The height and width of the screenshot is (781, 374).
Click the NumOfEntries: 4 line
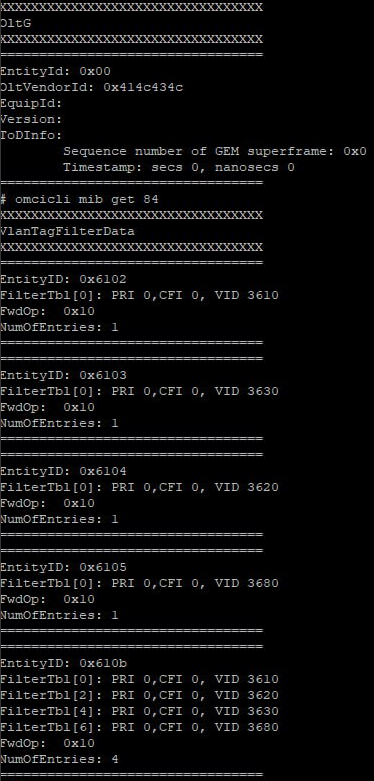click(59, 760)
